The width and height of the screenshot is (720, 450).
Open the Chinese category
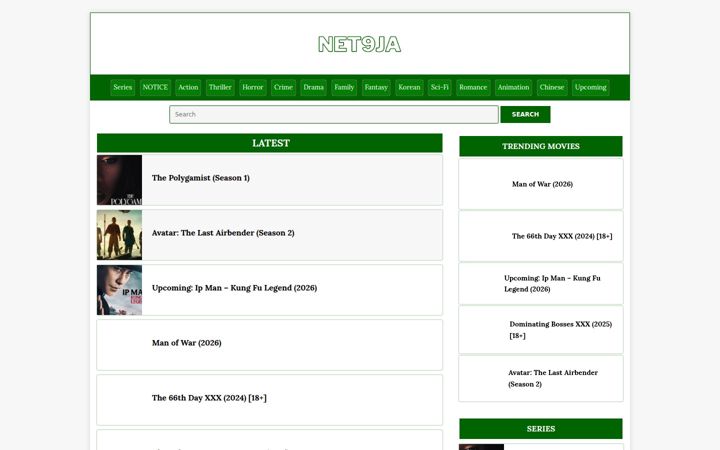552,87
